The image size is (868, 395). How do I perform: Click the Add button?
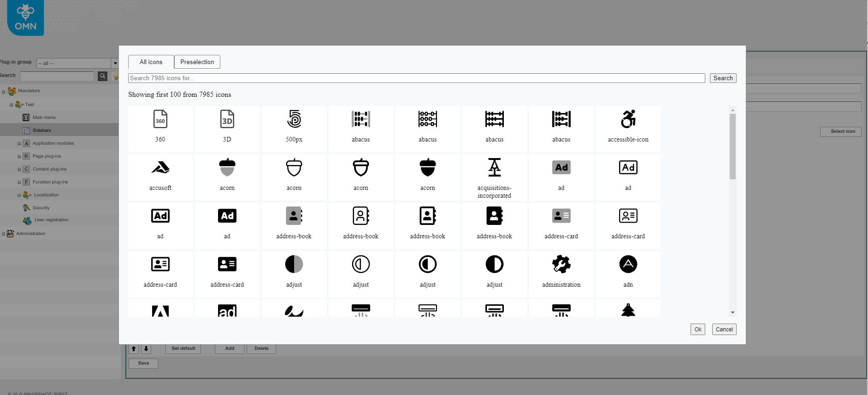230,348
